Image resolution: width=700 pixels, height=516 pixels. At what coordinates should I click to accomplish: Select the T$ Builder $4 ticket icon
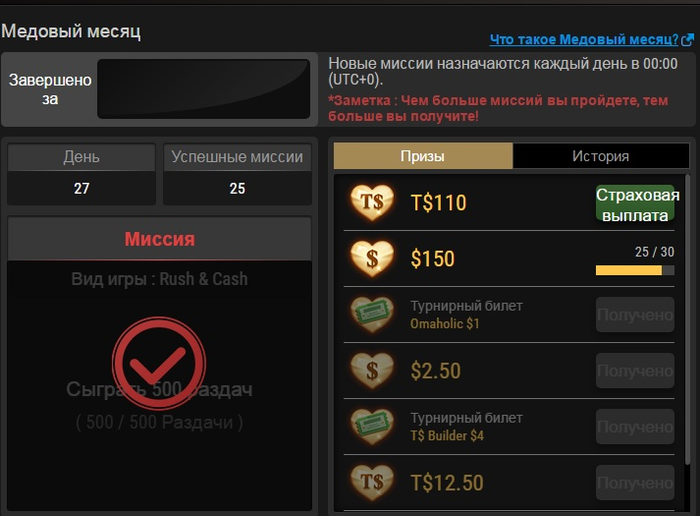click(x=372, y=427)
